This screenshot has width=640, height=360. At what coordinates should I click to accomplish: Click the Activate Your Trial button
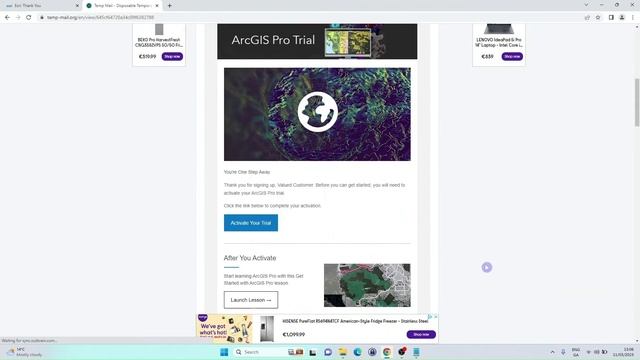click(251, 223)
